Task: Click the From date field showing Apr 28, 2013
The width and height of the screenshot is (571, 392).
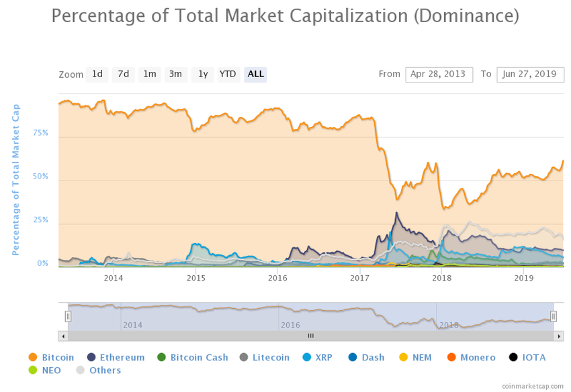Action: tap(439, 75)
